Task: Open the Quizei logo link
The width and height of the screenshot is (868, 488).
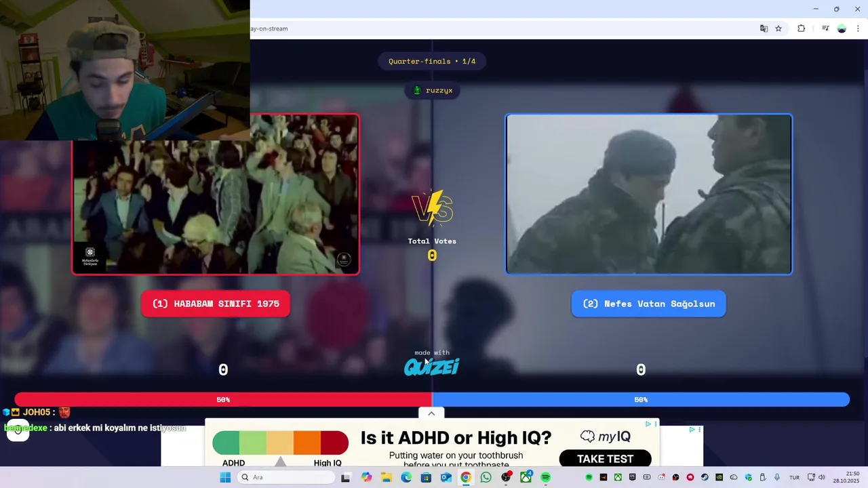Action: [432, 367]
